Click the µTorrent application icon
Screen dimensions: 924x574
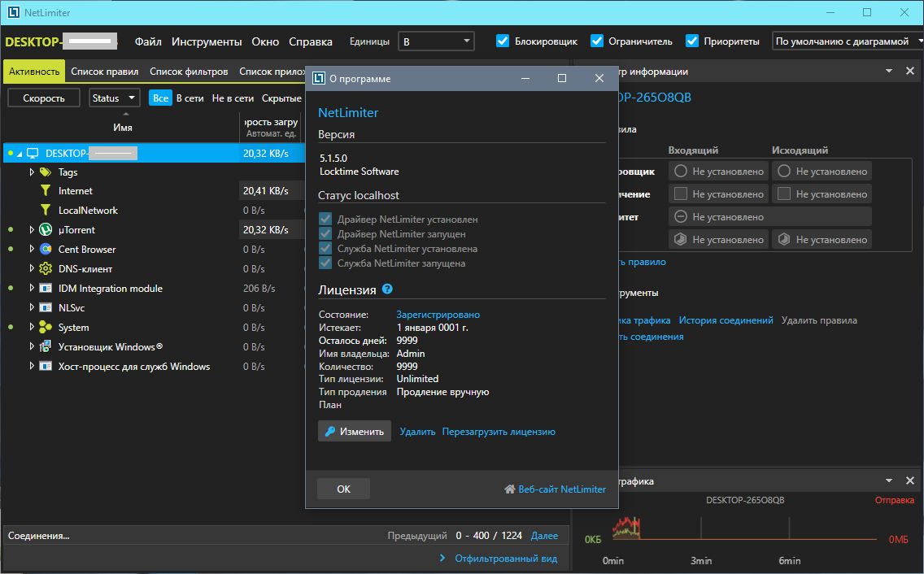click(x=46, y=230)
